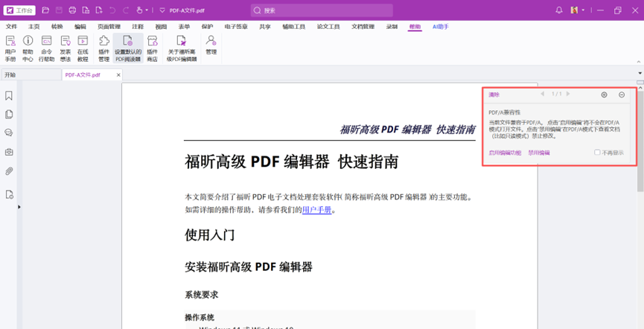Open the 插件商店 plugin store
Screen dimensions: 644x329
pos(152,48)
